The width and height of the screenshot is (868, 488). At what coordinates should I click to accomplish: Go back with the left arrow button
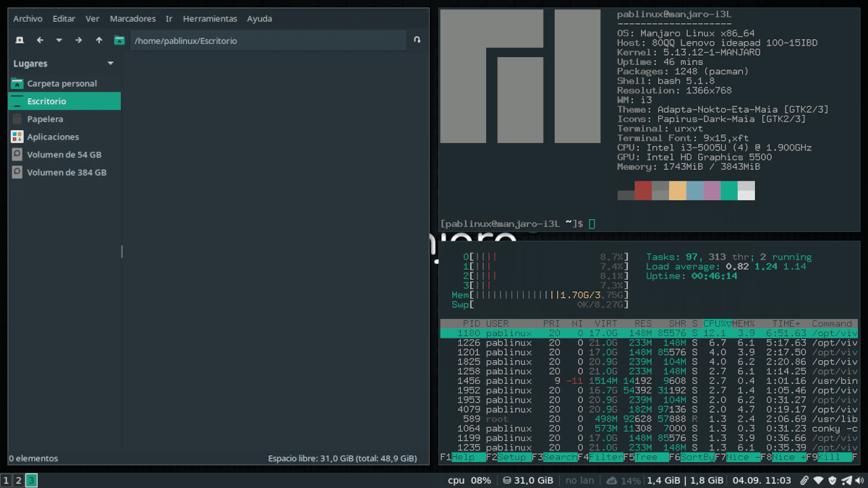point(40,40)
